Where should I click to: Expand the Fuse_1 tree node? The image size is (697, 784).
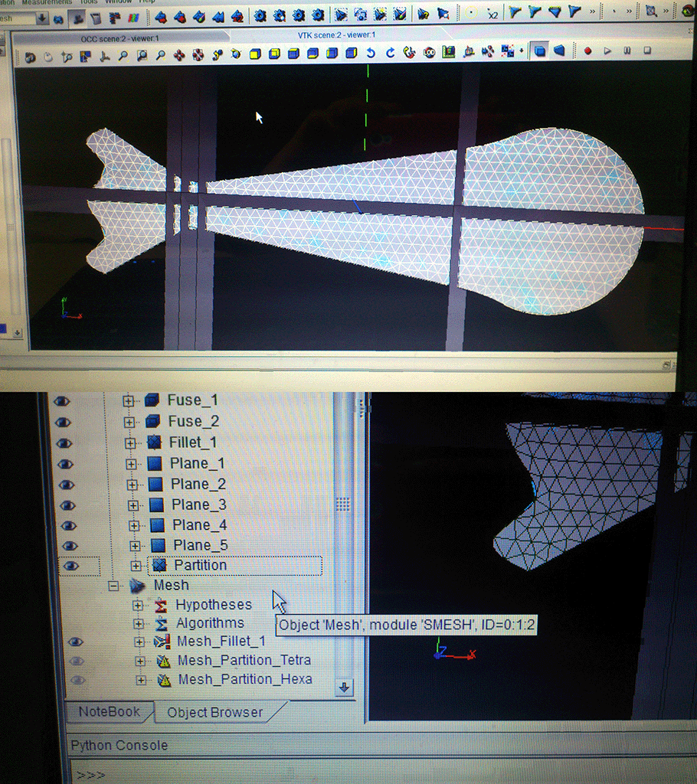(128, 401)
